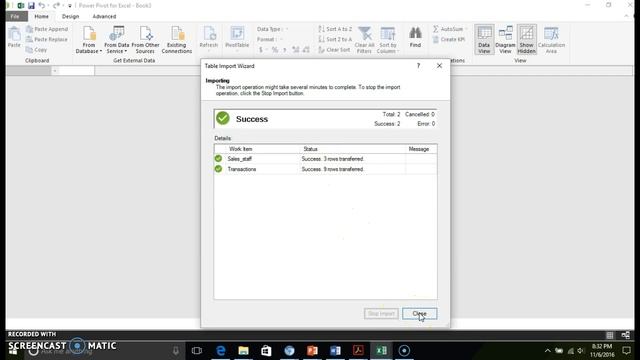640x360 pixels.
Task: Click the Refresh icon in ribbon
Action: click(x=209, y=38)
